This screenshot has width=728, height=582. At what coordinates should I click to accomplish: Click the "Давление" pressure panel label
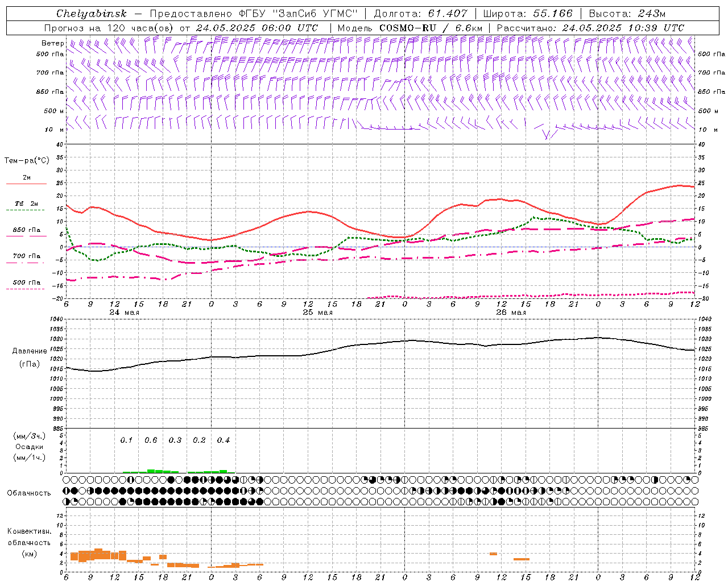[30, 351]
